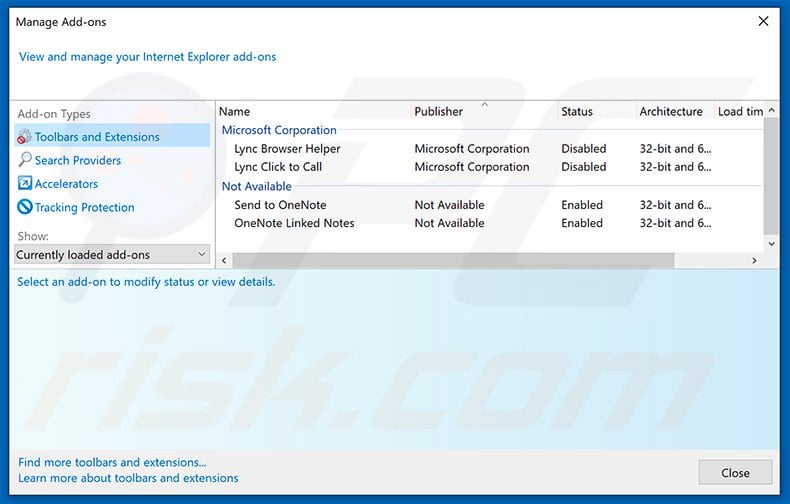Select the Lync Browser Helper add-on
The width and height of the screenshot is (790, 504).
pyautogui.click(x=287, y=149)
